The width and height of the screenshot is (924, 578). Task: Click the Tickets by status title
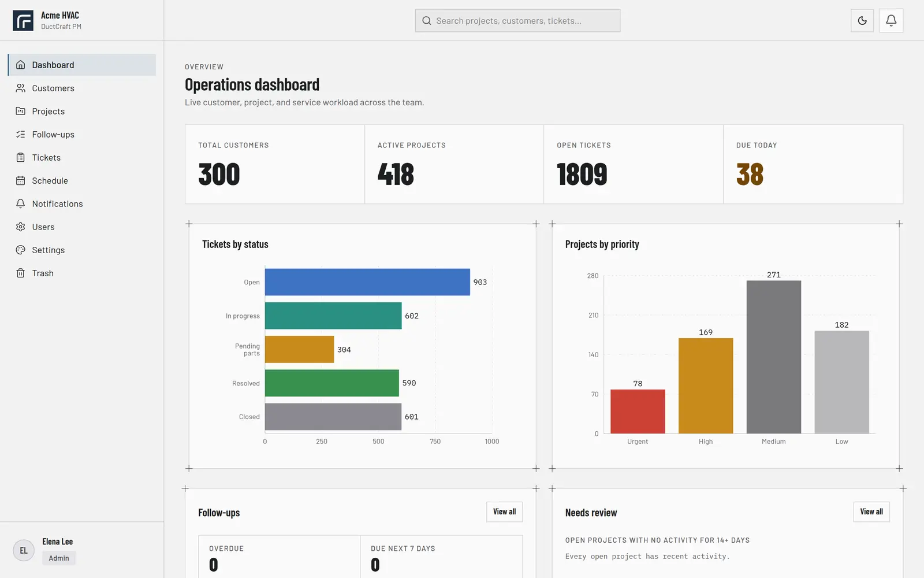click(235, 244)
